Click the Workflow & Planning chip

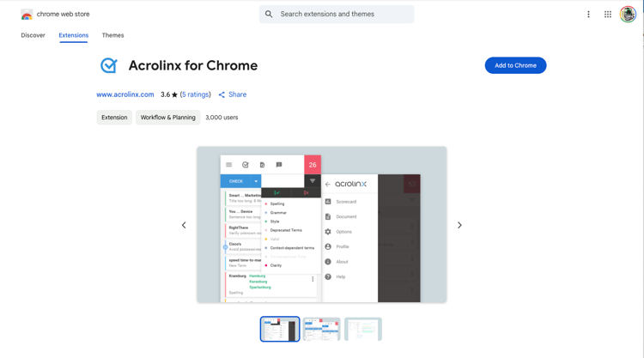(x=168, y=118)
